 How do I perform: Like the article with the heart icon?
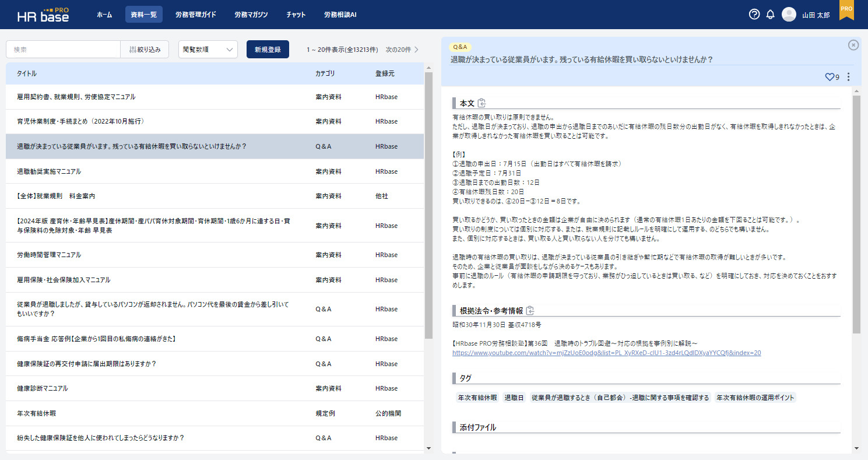pyautogui.click(x=830, y=77)
